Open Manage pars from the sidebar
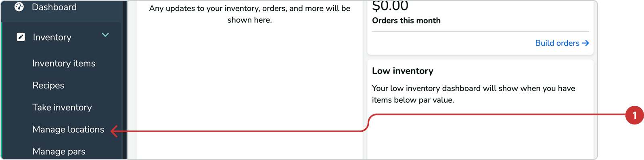The height and width of the screenshot is (160, 644). coord(59,152)
